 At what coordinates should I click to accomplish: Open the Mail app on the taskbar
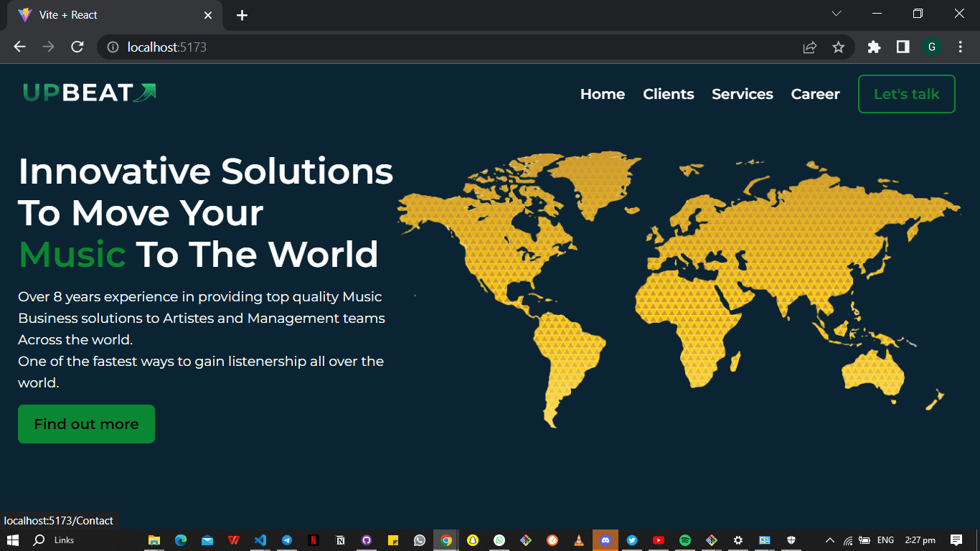(207, 540)
